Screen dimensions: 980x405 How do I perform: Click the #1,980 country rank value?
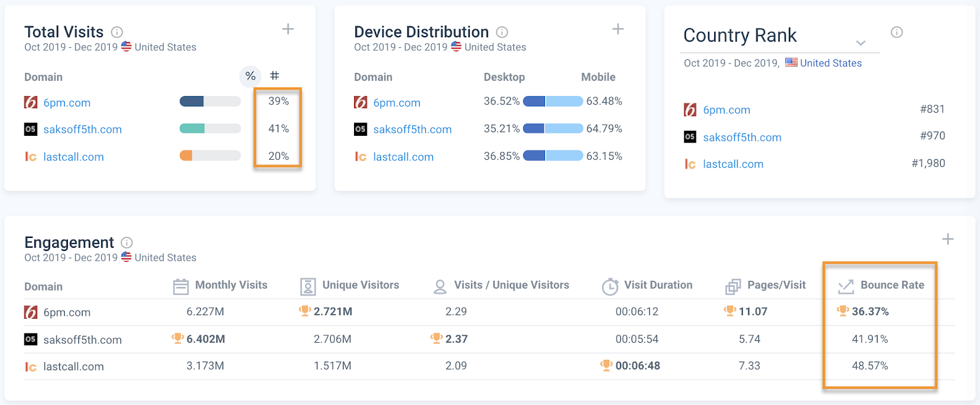tap(929, 163)
